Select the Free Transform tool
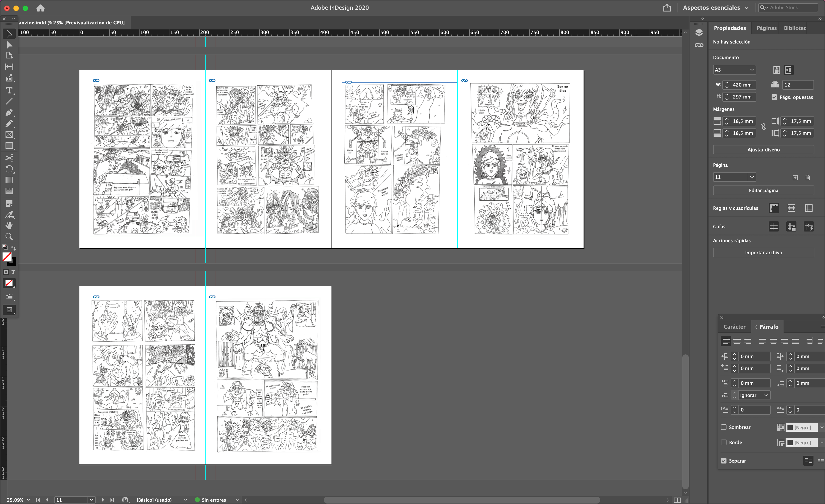The width and height of the screenshot is (825, 504). [x=9, y=169]
